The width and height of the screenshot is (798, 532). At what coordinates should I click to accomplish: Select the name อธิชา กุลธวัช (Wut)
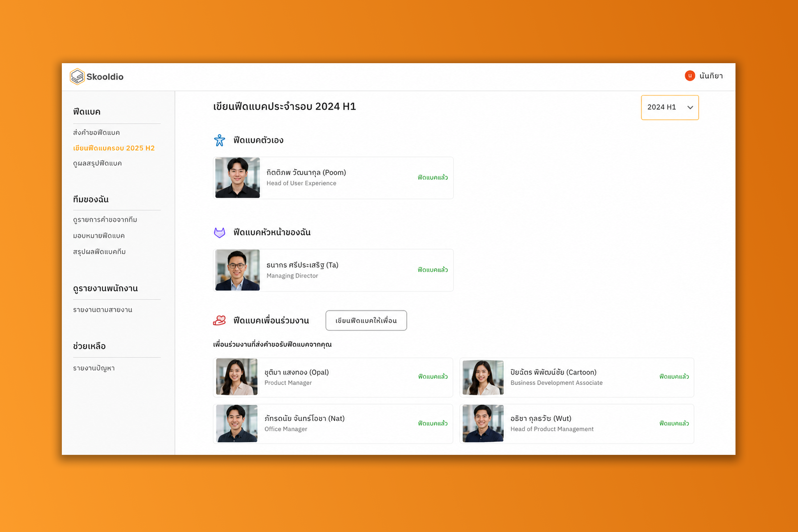pyautogui.click(x=541, y=418)
